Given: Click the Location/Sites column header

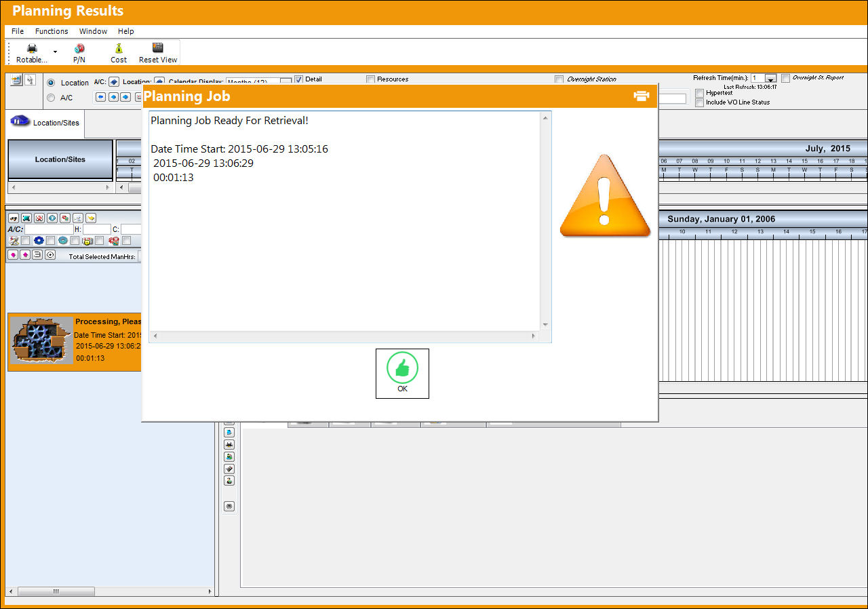Looking at the screenshot, I should click(x=60, y=159).
